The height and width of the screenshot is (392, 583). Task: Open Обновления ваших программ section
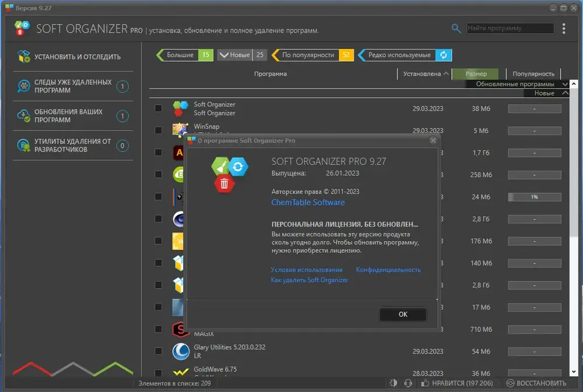73,116
